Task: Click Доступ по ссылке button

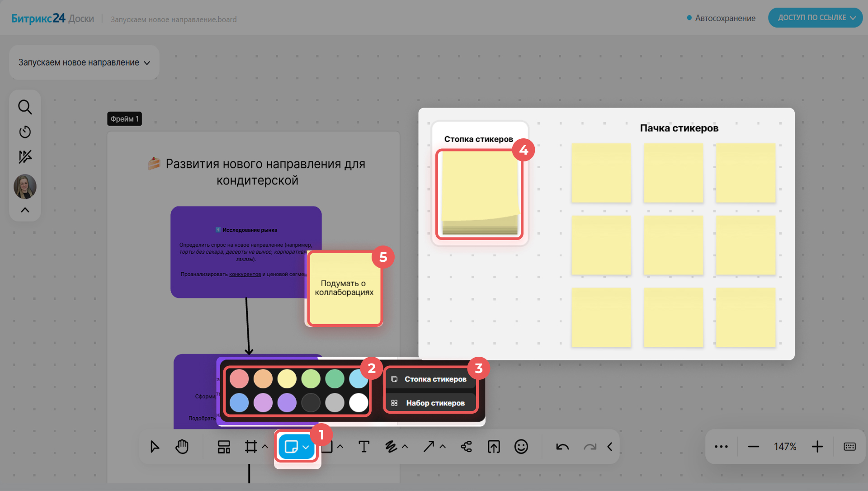Action: pos(815,18)
